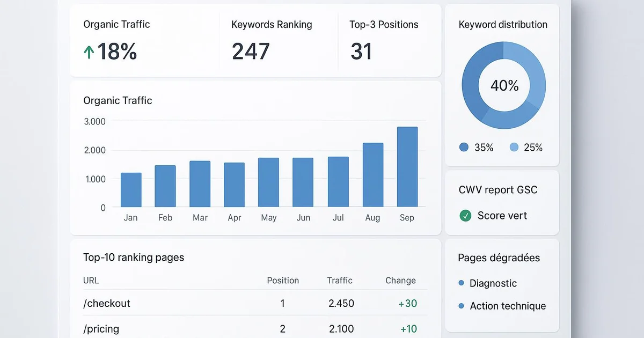Click the blue bullet next to Action technique

pyautogui.click(x=461, y=306)
